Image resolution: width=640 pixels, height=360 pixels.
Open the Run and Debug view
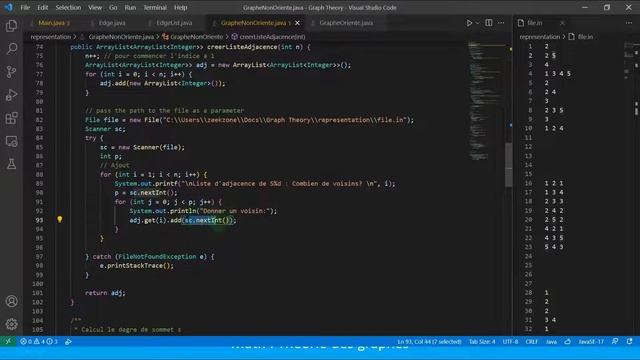pos(11,95)
